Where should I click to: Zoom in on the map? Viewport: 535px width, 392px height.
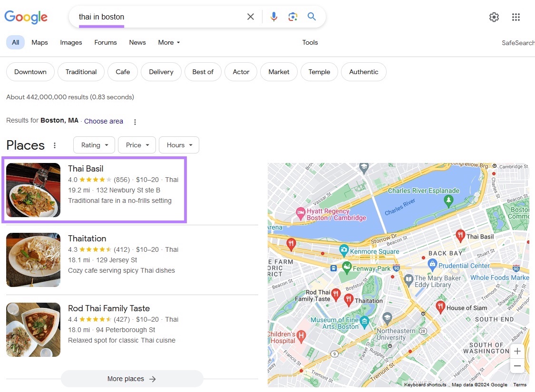(x=517, y=351)
